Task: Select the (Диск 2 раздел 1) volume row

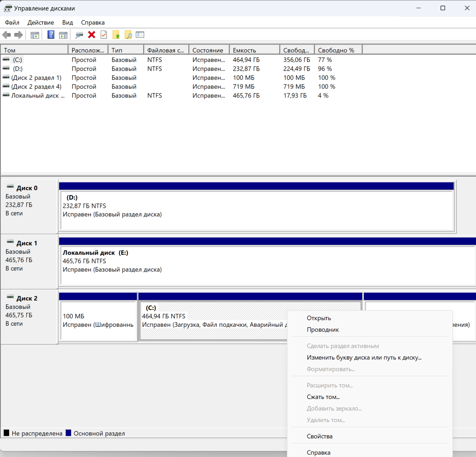Action: pos(182,77)
